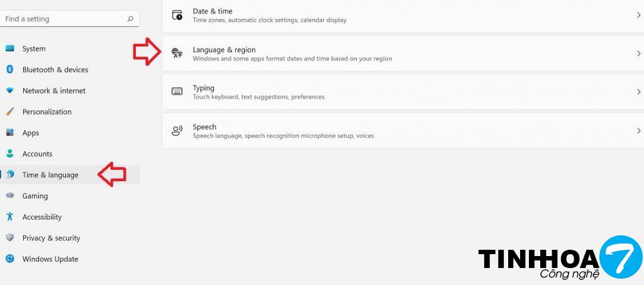
Task: Click the Apps icon in sidebar
Action: pyautogui.click(x=9, y=133)
